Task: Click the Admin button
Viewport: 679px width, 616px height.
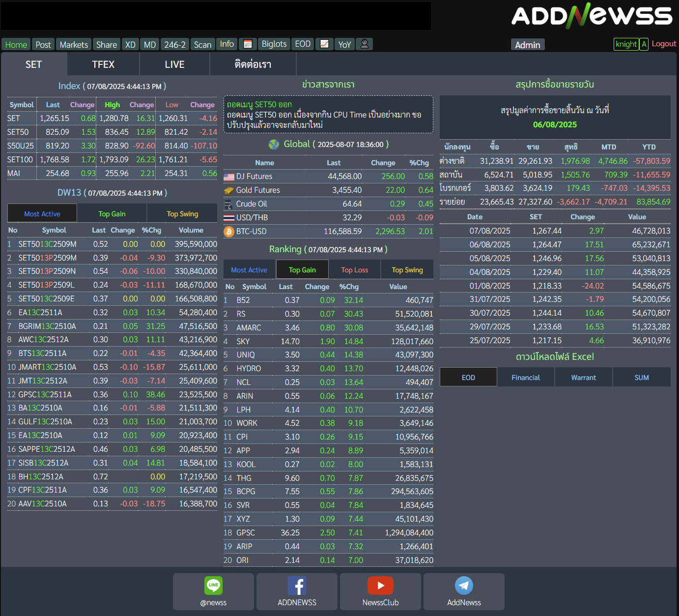Action: pos(528,45)
